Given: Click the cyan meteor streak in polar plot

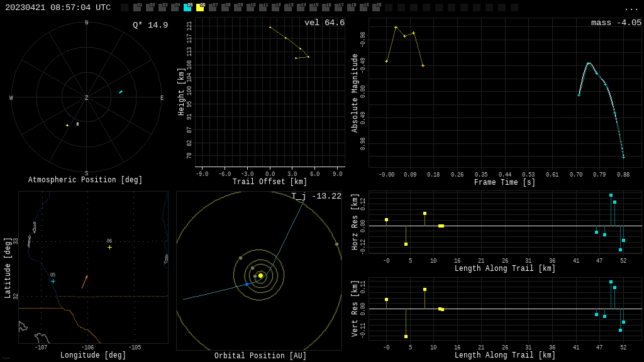Looking at the screenshot, I should click(120, 92).
